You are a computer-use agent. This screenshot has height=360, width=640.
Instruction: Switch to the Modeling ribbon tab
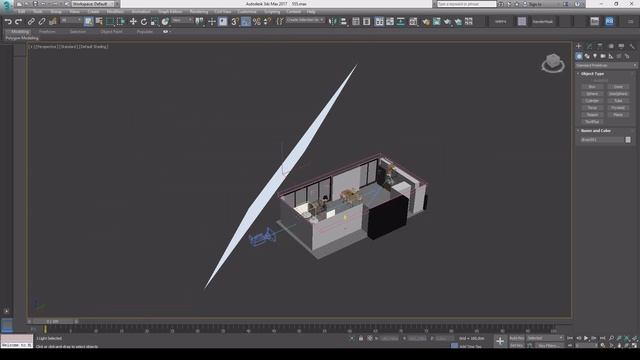point(19,32)
